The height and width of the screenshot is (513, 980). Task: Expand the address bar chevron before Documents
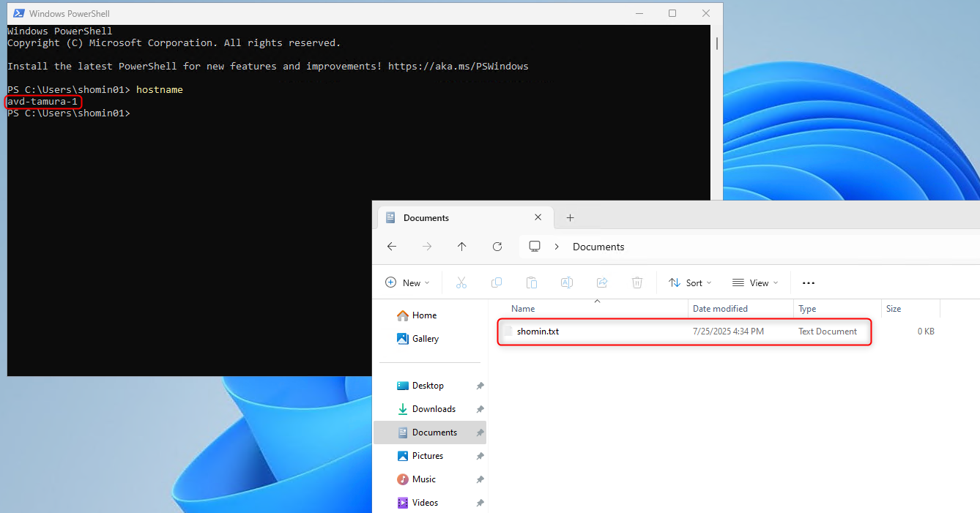[x=557, y=247]
